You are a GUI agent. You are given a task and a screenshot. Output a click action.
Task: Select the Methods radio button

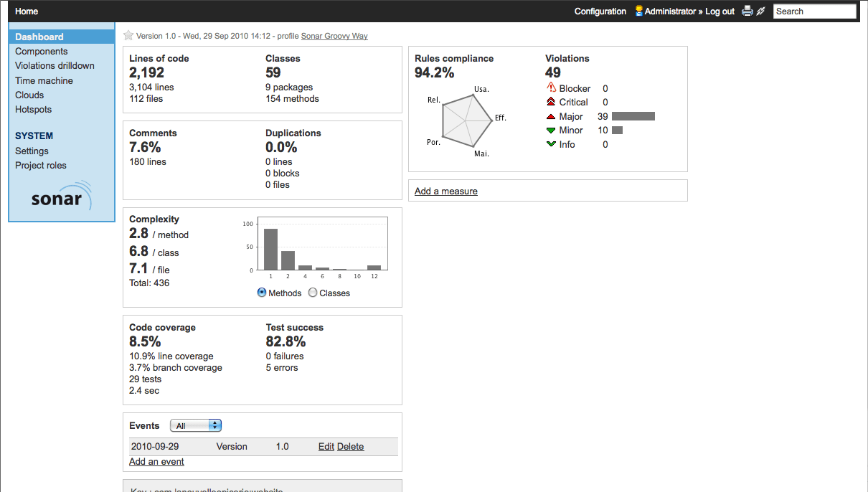262,293
